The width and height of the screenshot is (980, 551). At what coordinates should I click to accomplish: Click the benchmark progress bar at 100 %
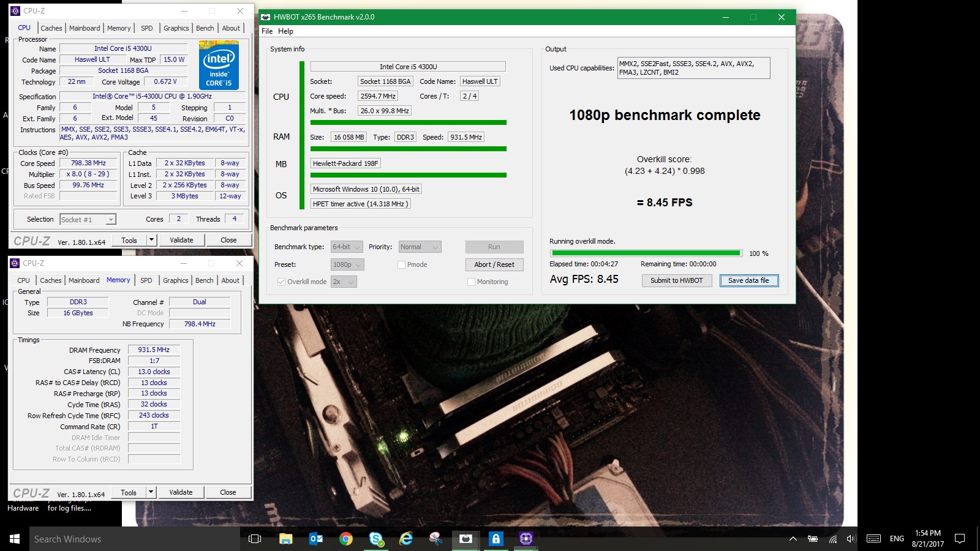pos(646,253)
